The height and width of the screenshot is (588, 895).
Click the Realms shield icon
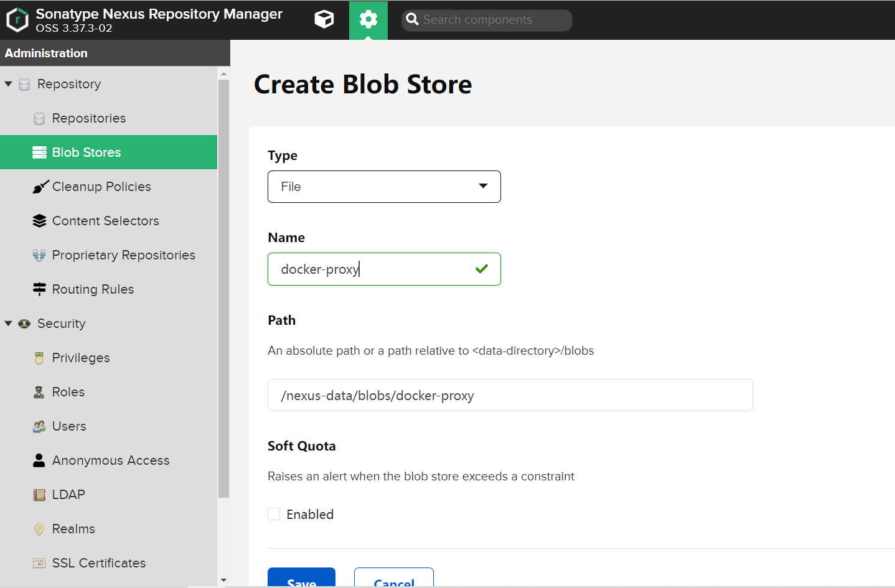(x=39, y=529)
